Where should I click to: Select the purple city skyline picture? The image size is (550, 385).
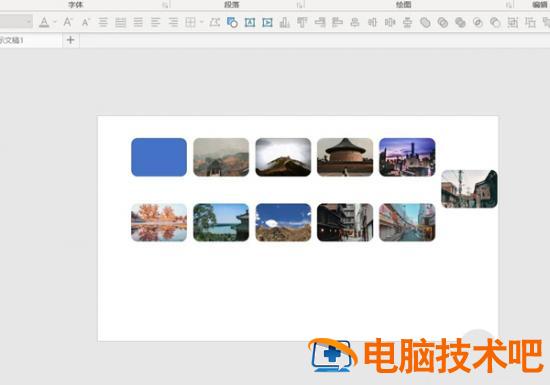click(407, 157)
